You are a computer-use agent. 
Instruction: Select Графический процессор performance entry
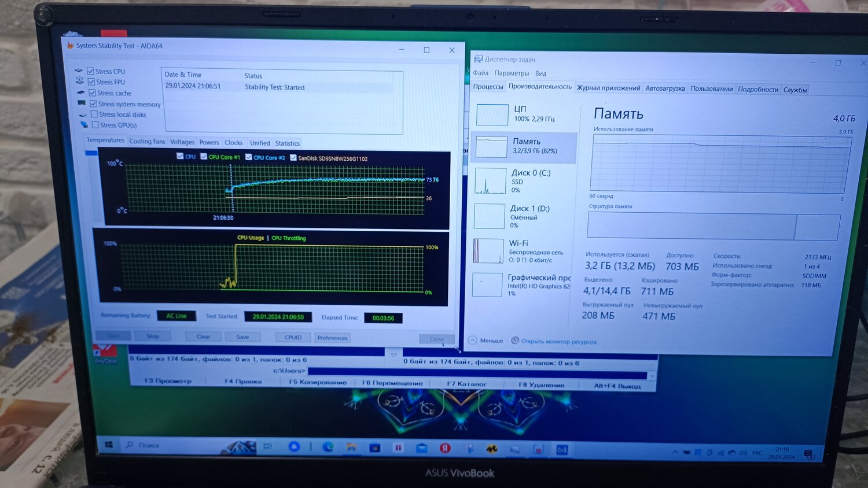(x=521, y=285)
